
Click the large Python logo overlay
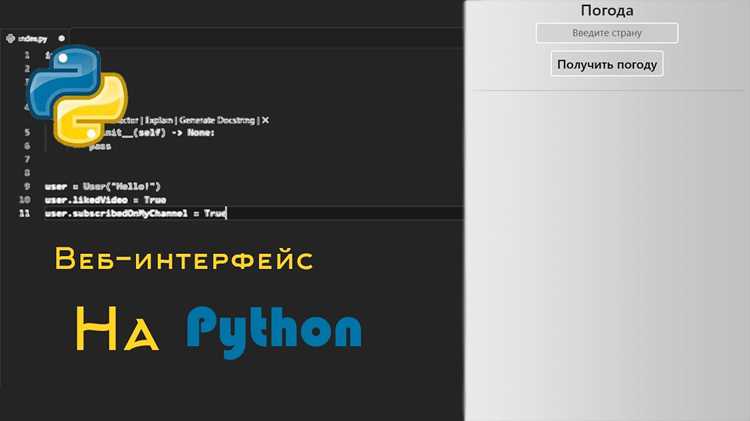point(78,96)
